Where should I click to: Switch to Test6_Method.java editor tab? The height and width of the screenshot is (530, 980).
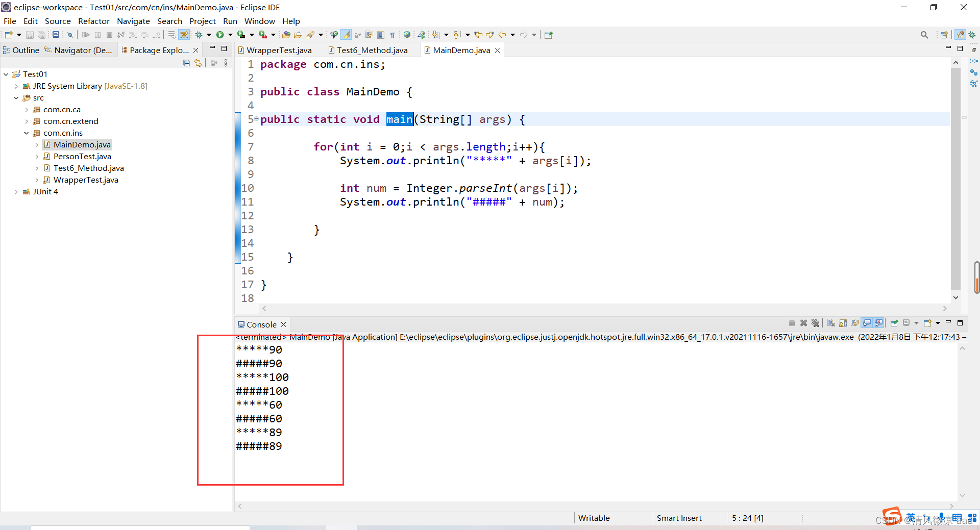367,50
